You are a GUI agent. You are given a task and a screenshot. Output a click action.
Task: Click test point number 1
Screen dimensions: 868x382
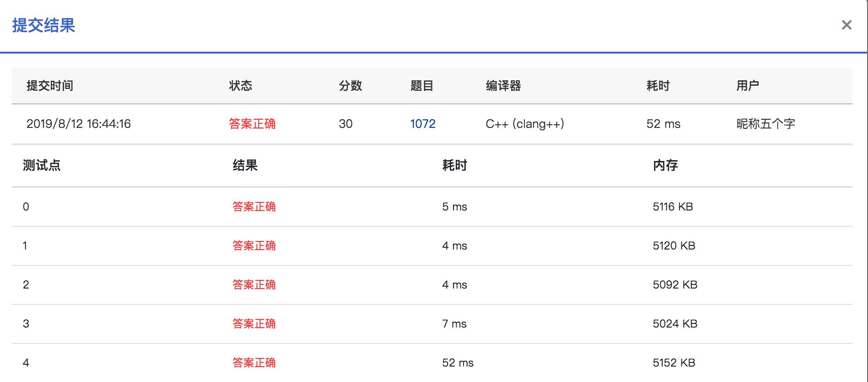pyautogui.click(x=25, y=246)
